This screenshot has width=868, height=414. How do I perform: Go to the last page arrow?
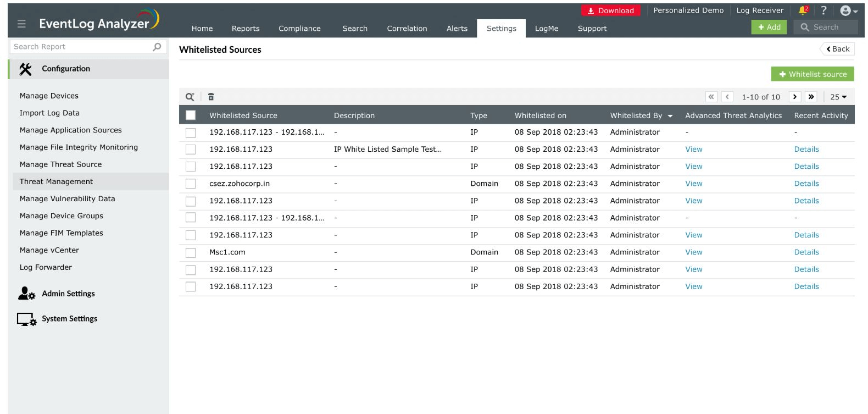click(x=811, y=97)
